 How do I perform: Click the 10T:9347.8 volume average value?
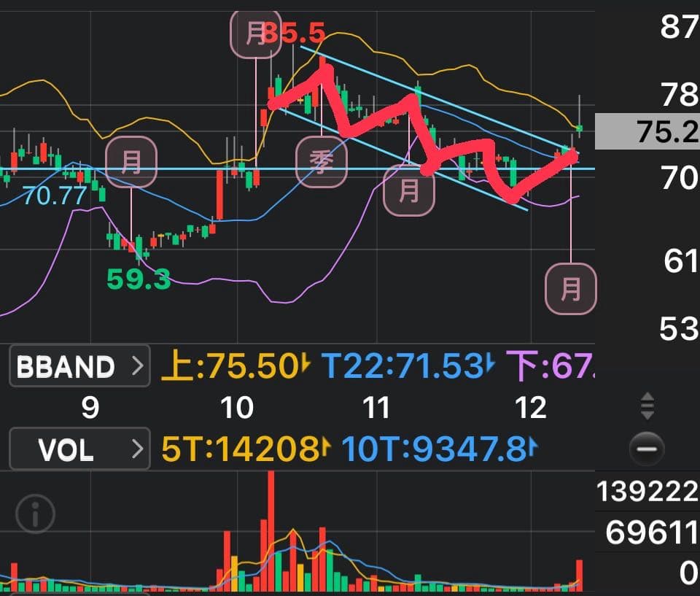[x=440, y=449]
